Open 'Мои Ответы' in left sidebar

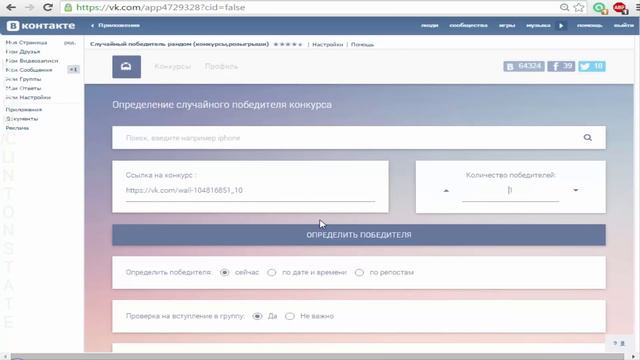(23, 88)
